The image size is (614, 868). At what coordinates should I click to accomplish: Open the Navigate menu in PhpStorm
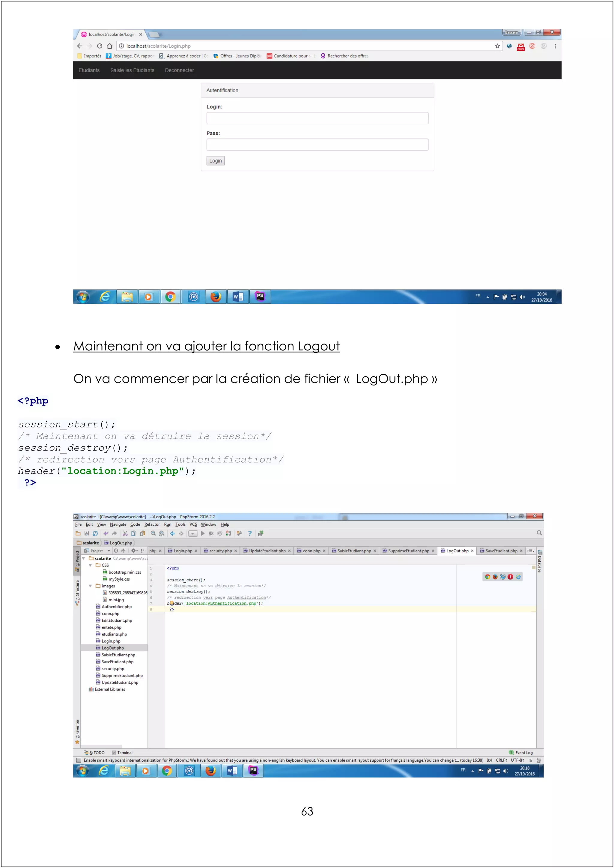click(x=118, y=524)
